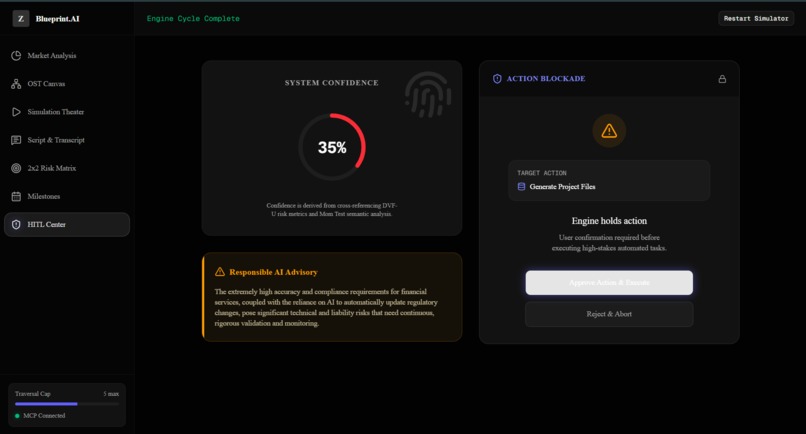806x434 pixels.
Task: Open Market Analysis in the sidebar
Action: [67, 56]
